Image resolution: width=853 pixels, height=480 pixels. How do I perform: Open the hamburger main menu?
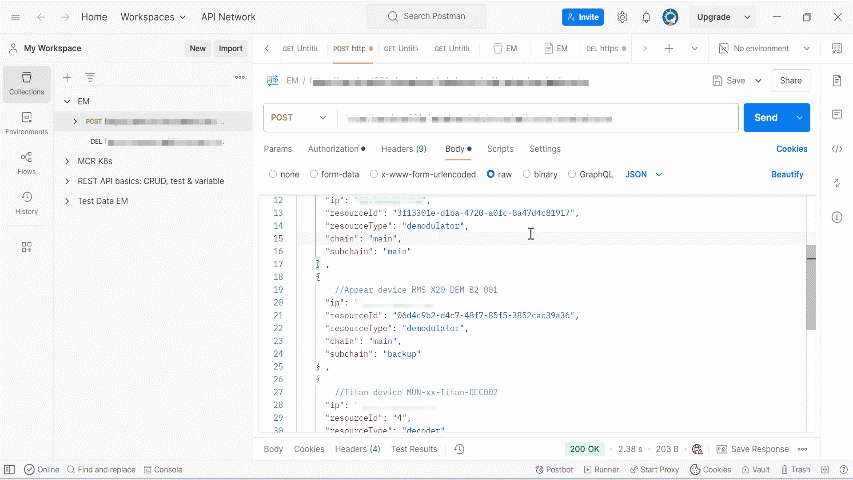point(16,17)
